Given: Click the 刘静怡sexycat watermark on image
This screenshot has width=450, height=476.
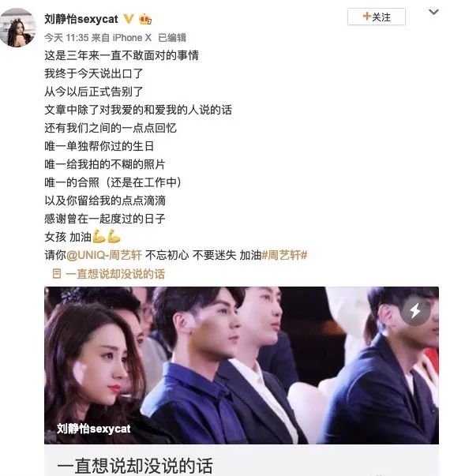Looking at the screenshot, I should tap(93, 429).
